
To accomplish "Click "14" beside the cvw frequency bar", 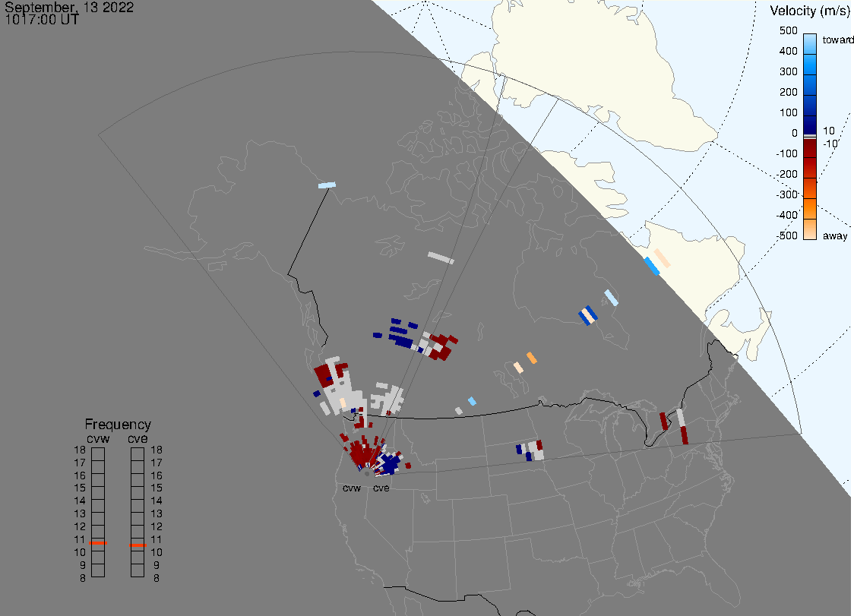I will [80, 501].
